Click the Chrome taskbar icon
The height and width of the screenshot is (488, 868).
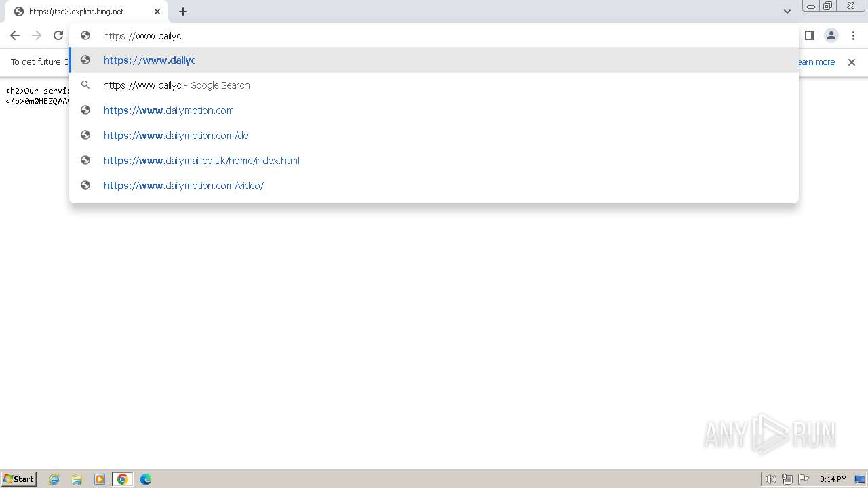(123, 479)
